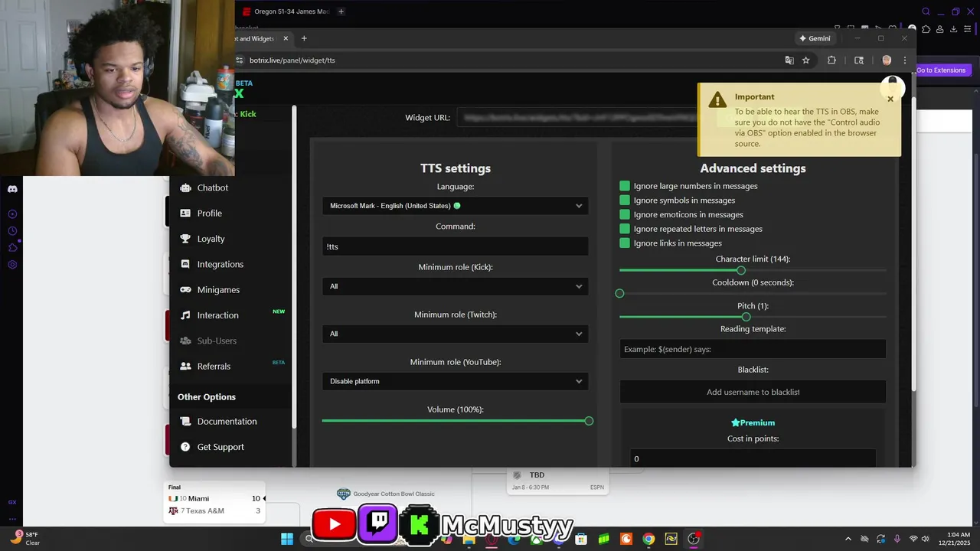Open Discord in the Opera GX sidebar
The height and width of the screenshot is (551, 980).
tap(12, 188)
